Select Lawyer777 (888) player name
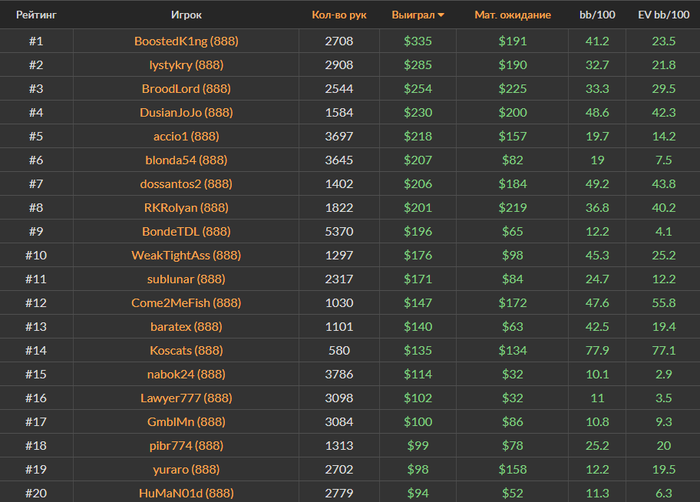The image size is (700, 502). [186, 398]
